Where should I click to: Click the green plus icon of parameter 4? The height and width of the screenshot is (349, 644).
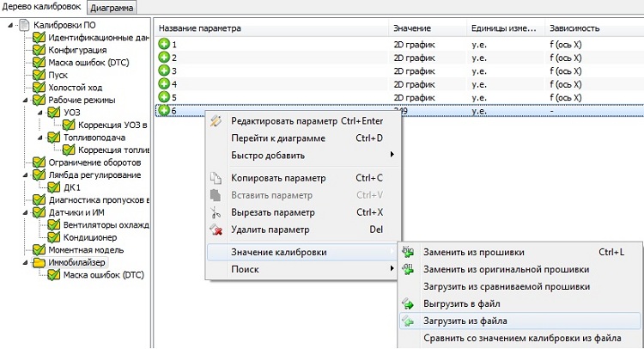click(164, 84)
